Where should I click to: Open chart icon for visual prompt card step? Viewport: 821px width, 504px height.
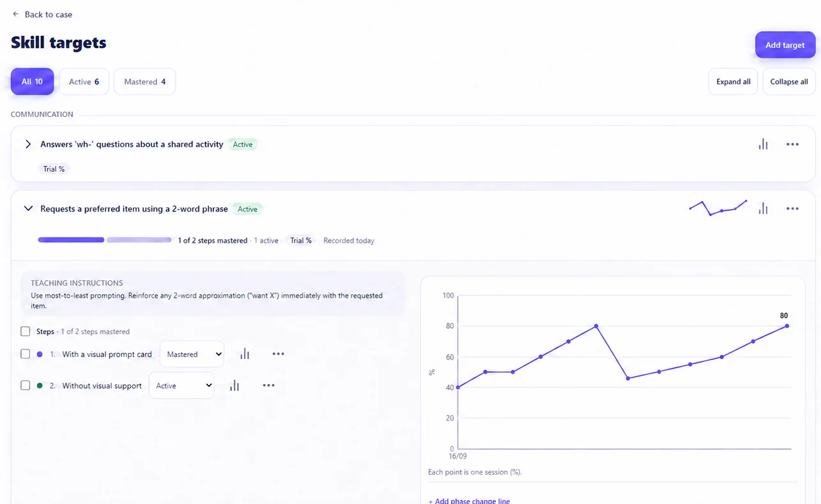coord(245,354)
